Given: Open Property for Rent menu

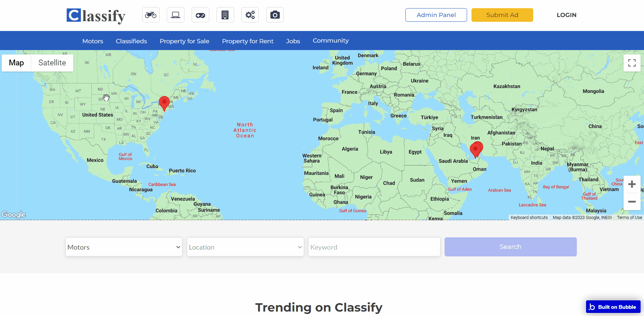Looking at the screenshot, I should click(x=248, y=41).
